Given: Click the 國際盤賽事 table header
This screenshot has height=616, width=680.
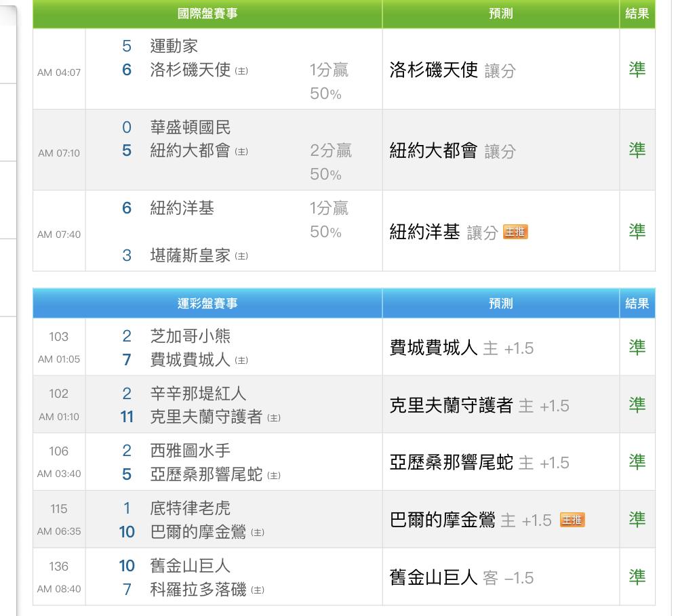Looking at the screenshot, I should click(x=207, y=14).
